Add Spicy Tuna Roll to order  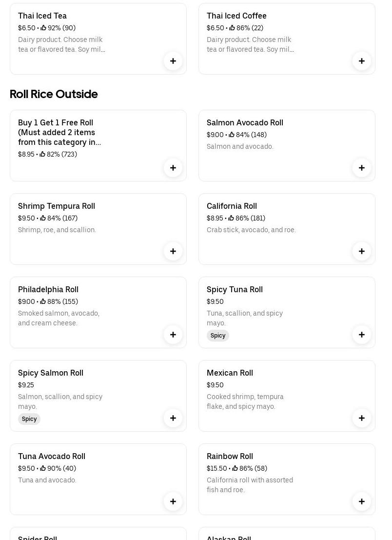coord(362,335)
